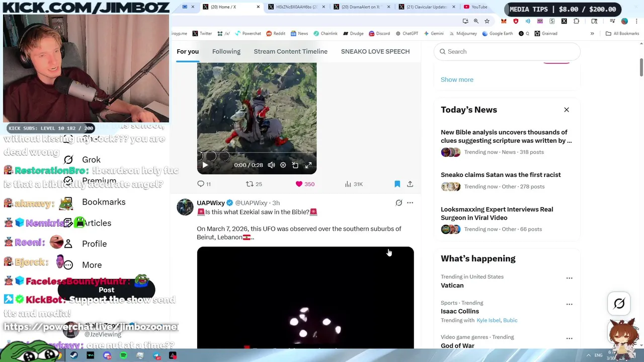Image resolution: width=644 pixels, height=362 pixels.
Task: Unlike the post with 350 likes
Action: coord(304,184)
